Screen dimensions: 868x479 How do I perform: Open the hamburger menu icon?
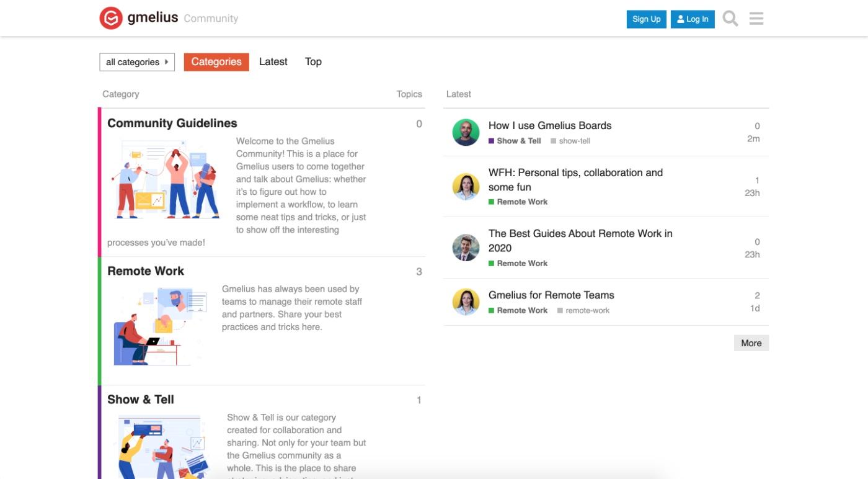tap(756, 19)
